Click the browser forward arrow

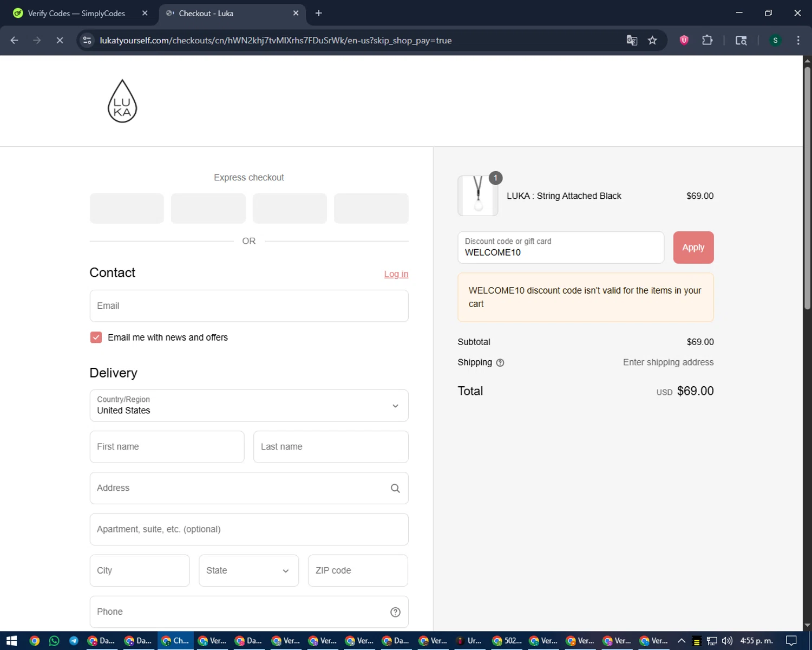pos(37,40)
